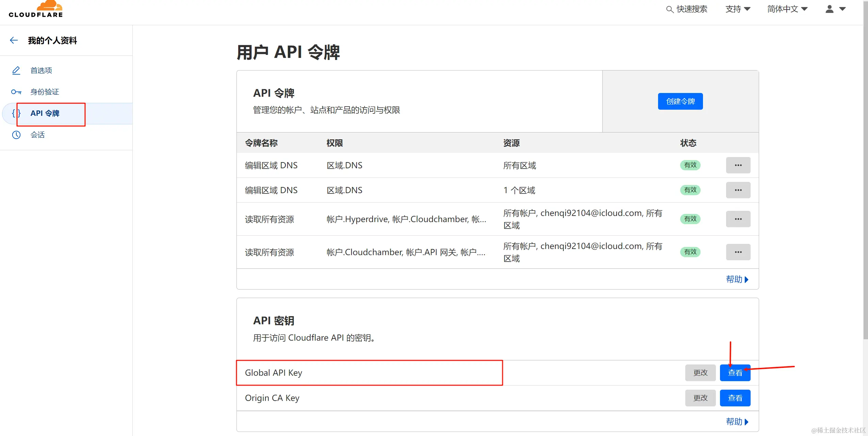Click 更改 for the Origin CA Key

(700, 398)
